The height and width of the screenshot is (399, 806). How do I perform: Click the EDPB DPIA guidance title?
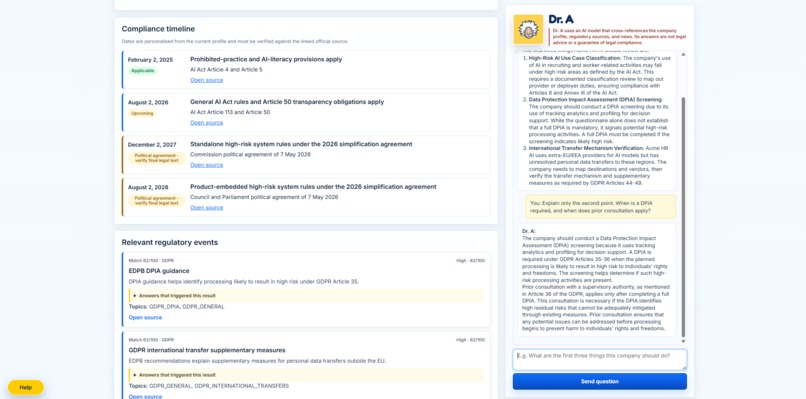(159, 271)
